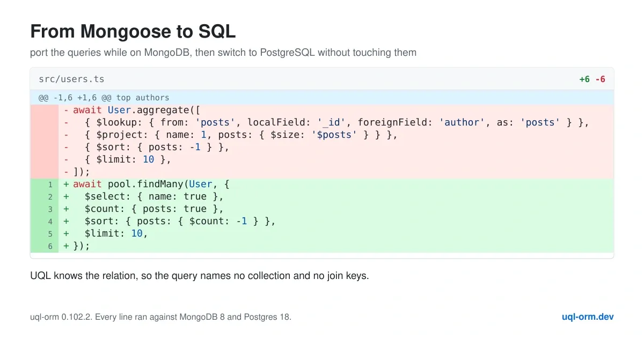644x338 pixels.
Task: Click line number 4 in the gutter
Action: click(x=50, y=222)
